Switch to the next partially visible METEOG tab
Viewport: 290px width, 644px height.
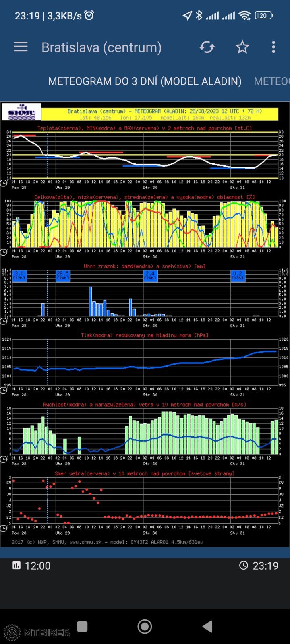pos(271,81)
